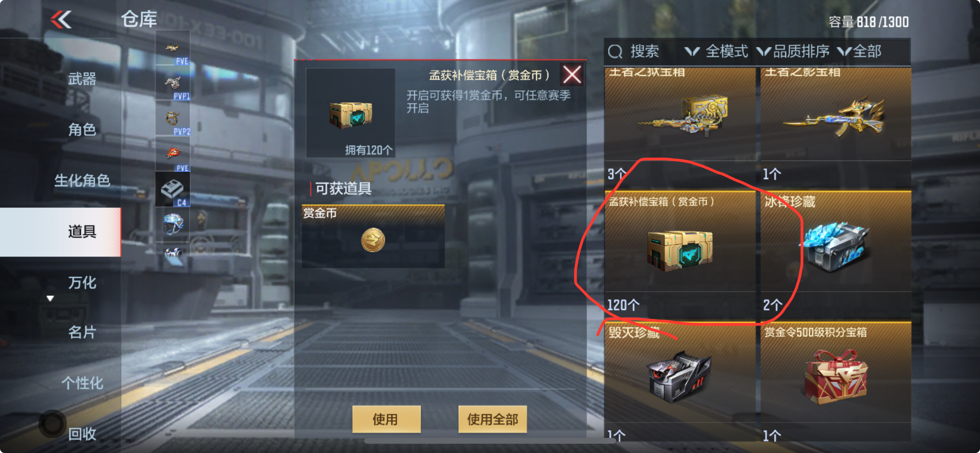Select the helmet item category icon
The height and width of the screenshot is (453, 980).
point(173,224)
